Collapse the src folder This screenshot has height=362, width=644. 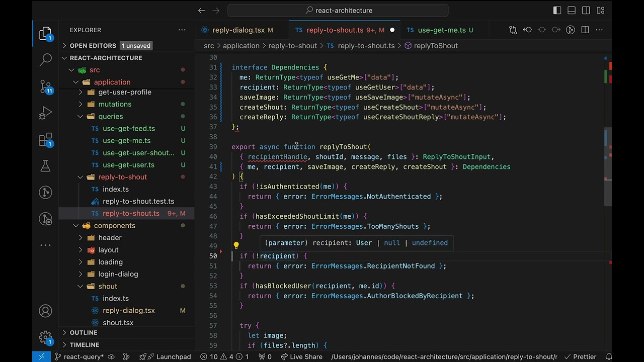click(x=72, y=70)
